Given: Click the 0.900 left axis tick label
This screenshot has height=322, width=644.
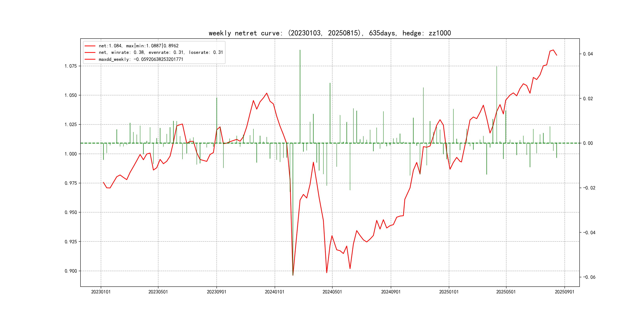Looking at the screenshot, I should point(71,271).
